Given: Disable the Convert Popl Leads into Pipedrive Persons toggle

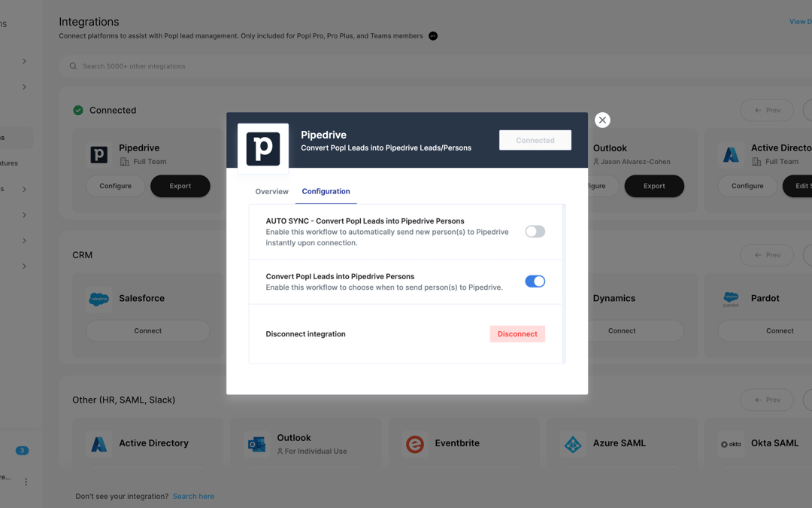Looking at the screenshot, I should [x=535, y=281].
